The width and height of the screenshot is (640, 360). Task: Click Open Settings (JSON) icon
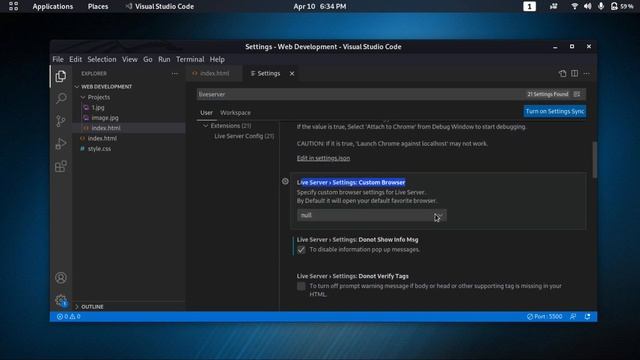tap(562, 73)
